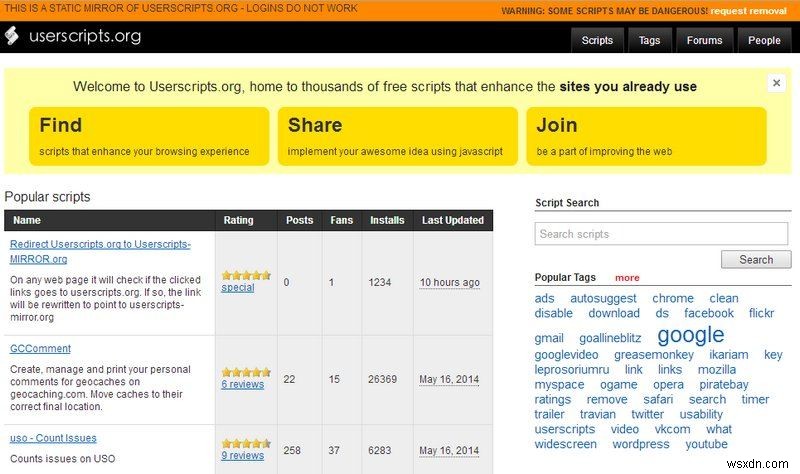Click star rating for Redirect Userscripts script

coord(246,274)
